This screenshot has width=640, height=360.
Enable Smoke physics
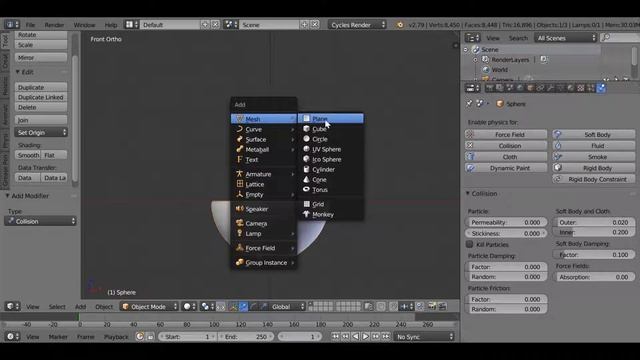tap(594, 157)
